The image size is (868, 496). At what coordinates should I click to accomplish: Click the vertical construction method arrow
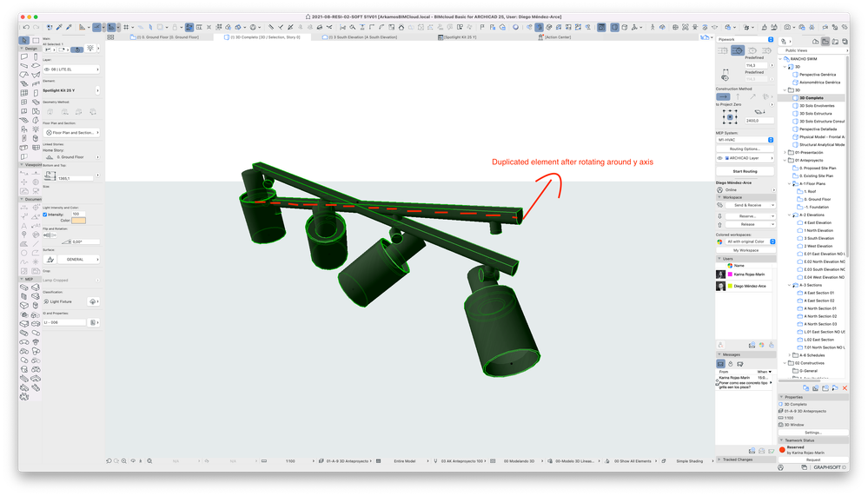click(738, 96)
